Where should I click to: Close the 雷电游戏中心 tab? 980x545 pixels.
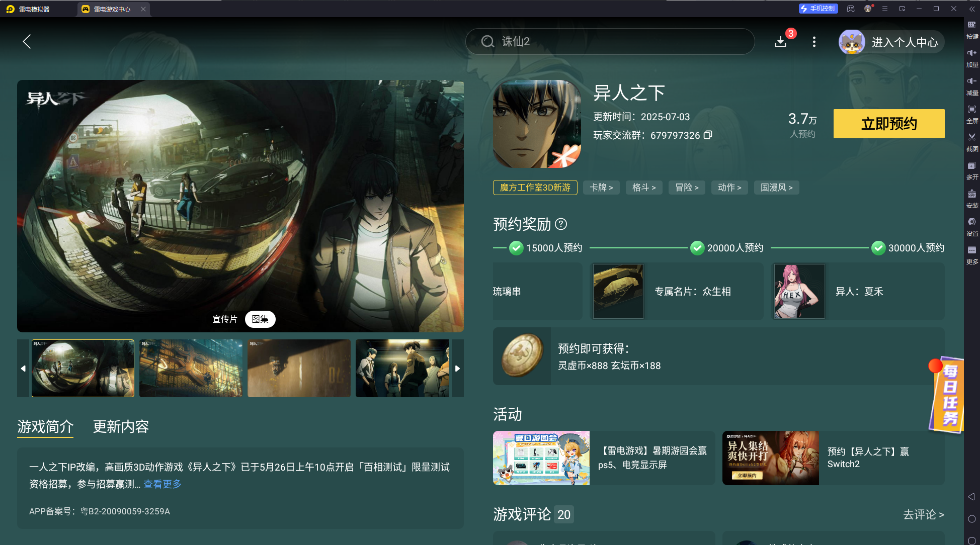[143, 9]
